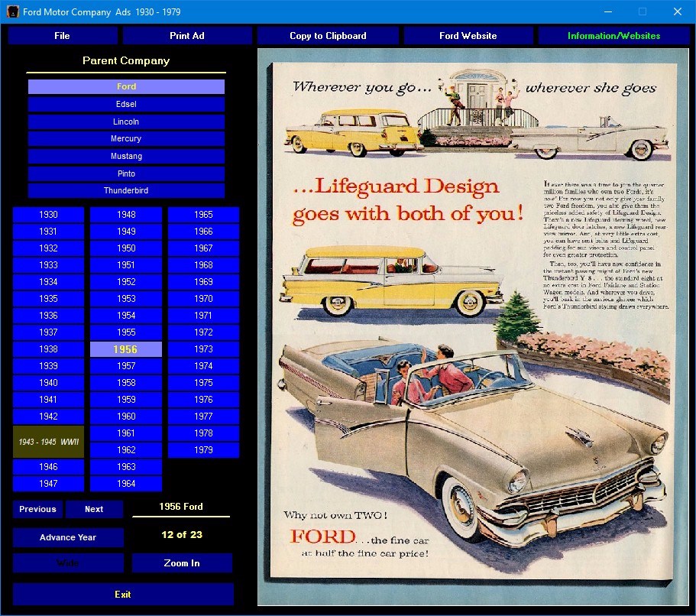Click the Parent Company heading
The height and width of the screenshot is (616, 696).
[126, 61]
